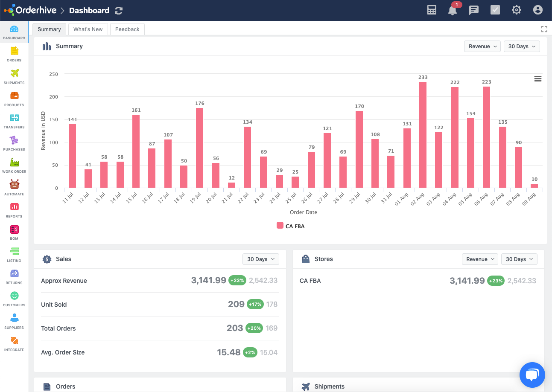Click the 02 Aug revenue bar

pos(423,134)
